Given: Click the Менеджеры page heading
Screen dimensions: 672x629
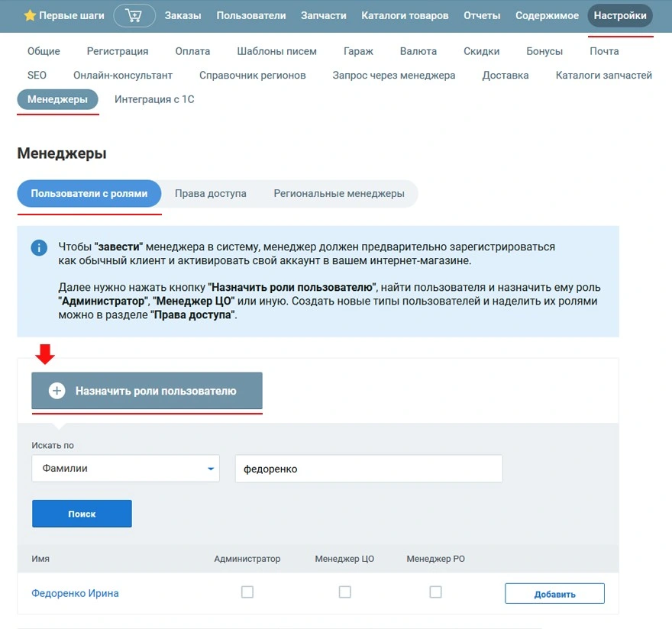Looking at the screenshot, I should point(62,153).
